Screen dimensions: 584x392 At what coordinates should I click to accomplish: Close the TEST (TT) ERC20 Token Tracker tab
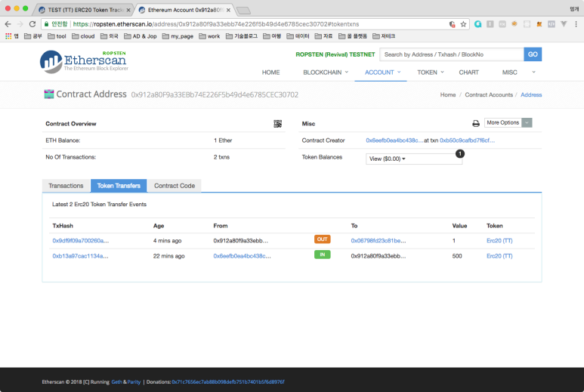(x=128, y=10)
